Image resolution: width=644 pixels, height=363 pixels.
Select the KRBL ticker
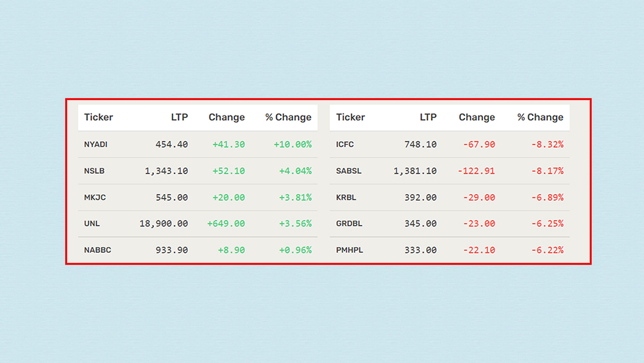(x=346, y=197)
